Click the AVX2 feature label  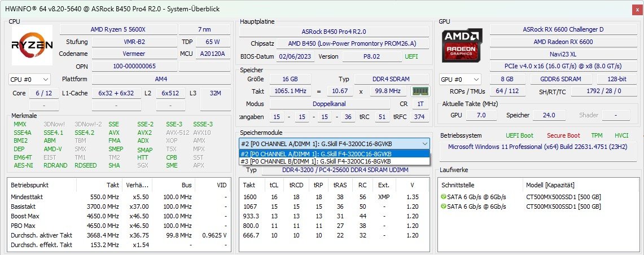pos(144,133)
